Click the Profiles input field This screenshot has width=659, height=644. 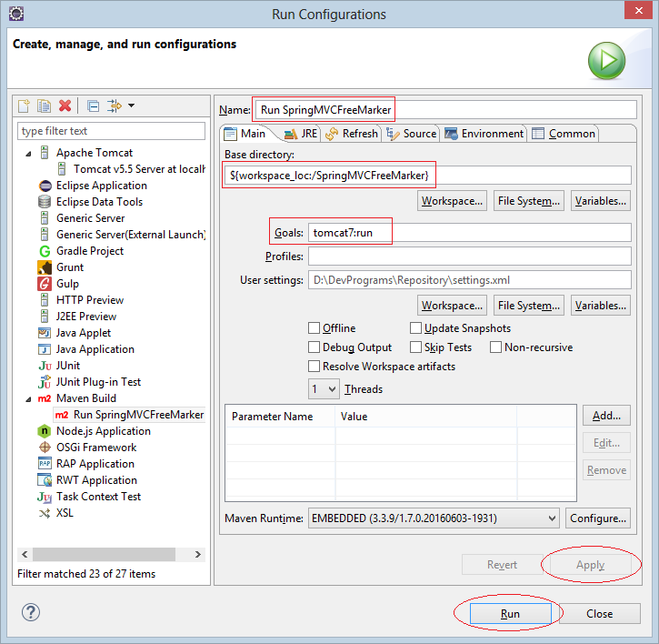(469, 257)
